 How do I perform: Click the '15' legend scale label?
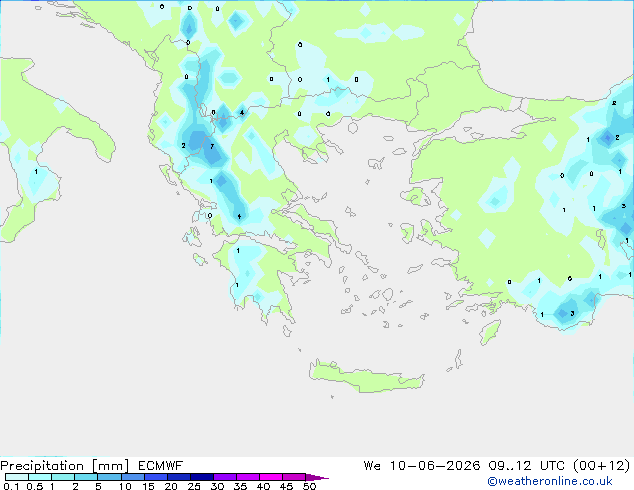[x=148, y=486]
